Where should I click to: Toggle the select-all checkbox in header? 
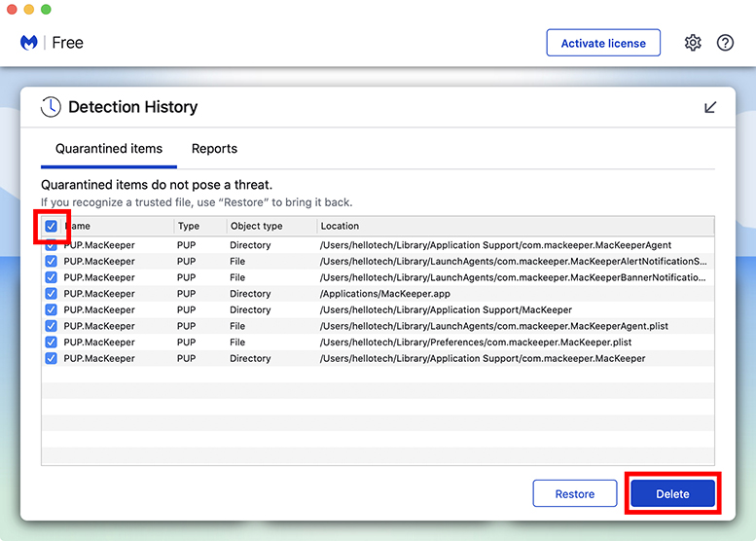click(x=52, y=226)
